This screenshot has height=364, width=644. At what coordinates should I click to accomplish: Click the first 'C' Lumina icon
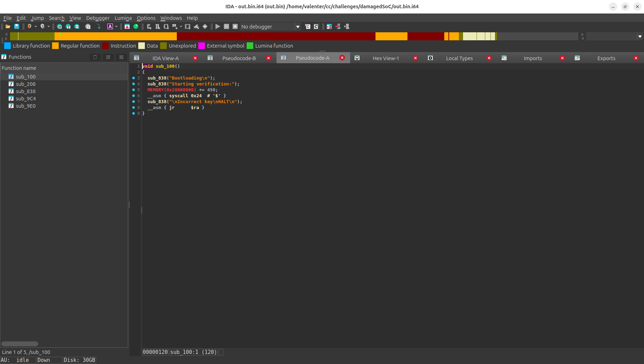click(x=307, y=26)
